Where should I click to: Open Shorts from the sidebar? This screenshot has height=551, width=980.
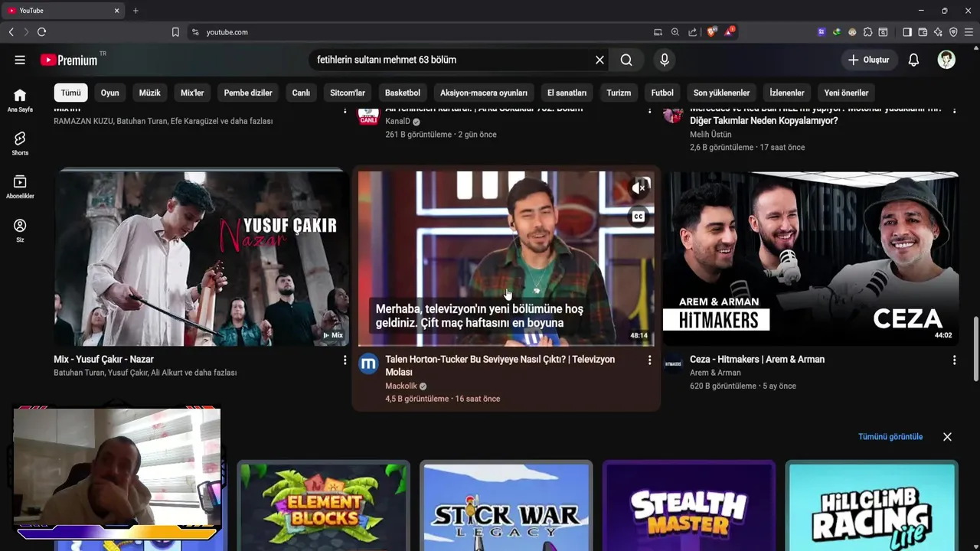tap(20, 143)
